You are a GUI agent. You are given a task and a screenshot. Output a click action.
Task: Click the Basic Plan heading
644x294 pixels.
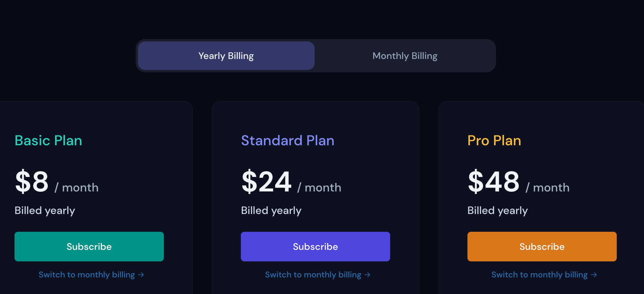tap(48, 140)
